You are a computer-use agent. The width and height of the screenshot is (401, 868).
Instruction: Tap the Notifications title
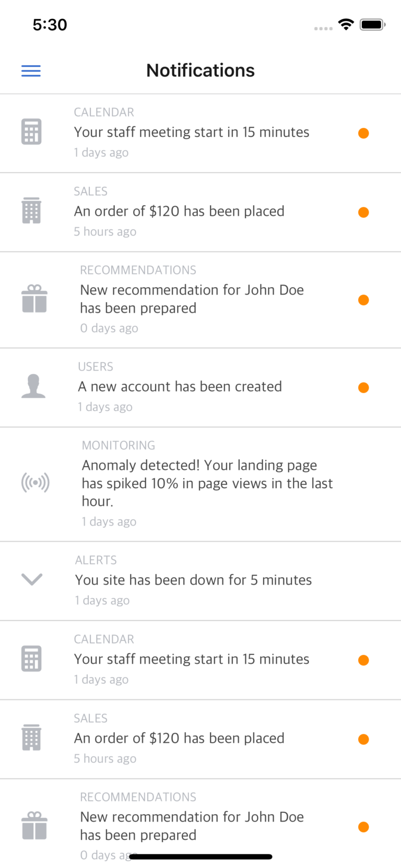tap(200, 70)
